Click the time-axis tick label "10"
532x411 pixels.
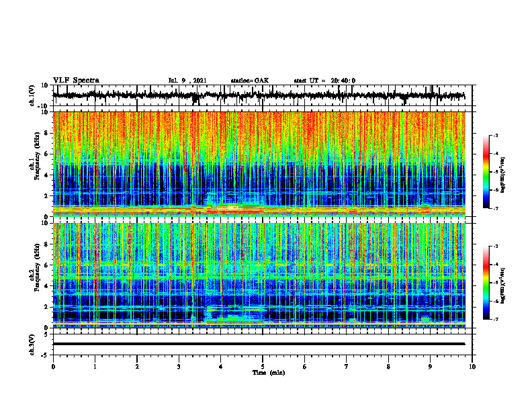472,367
